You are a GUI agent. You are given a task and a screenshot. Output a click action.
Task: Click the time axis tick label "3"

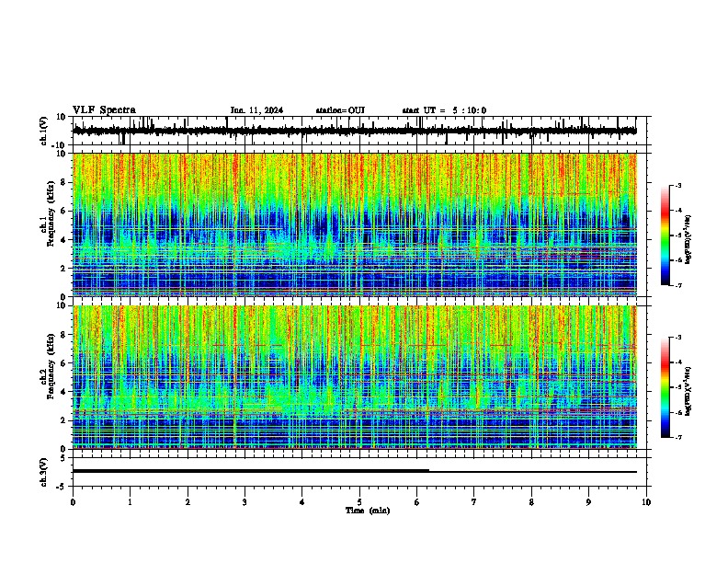[x=245, y=502]
